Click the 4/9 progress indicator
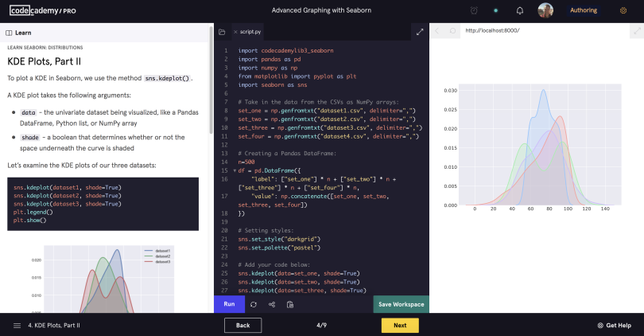This screenshot has height=336, width=644. click(x=321, y=326)
